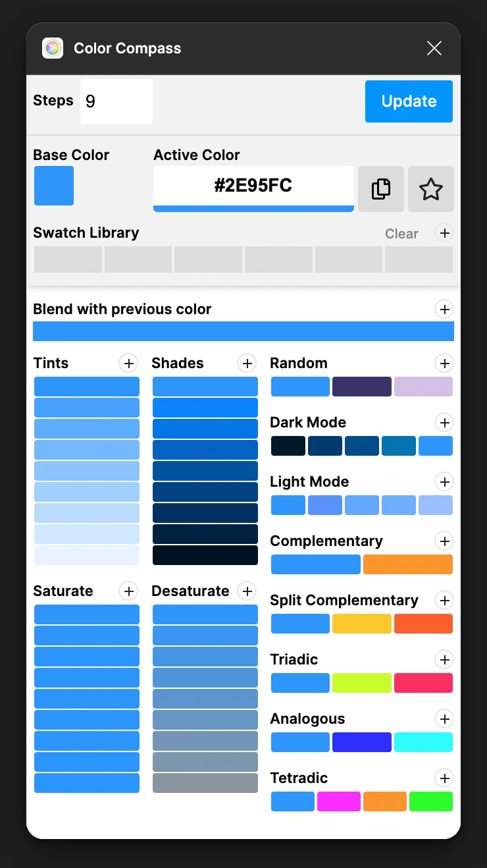487x868 pixels.
Task: Click plus icon next to Desaturate
Action: tap(247, 591)
